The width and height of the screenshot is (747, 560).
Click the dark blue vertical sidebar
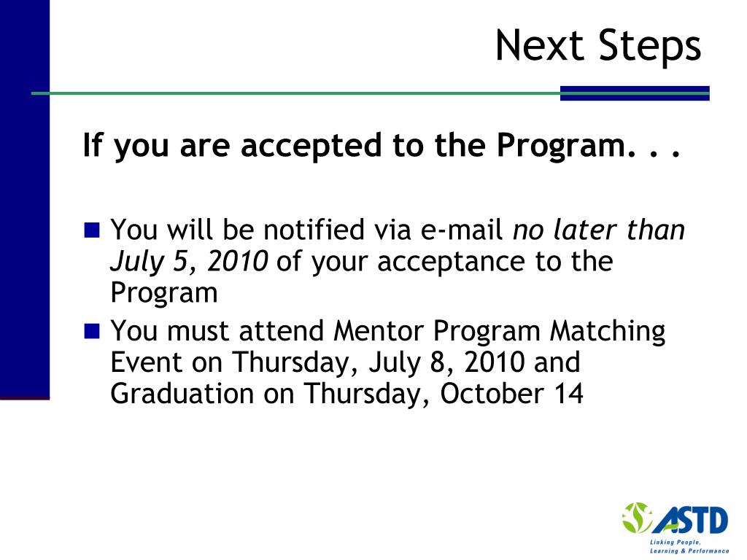(25, 199)
